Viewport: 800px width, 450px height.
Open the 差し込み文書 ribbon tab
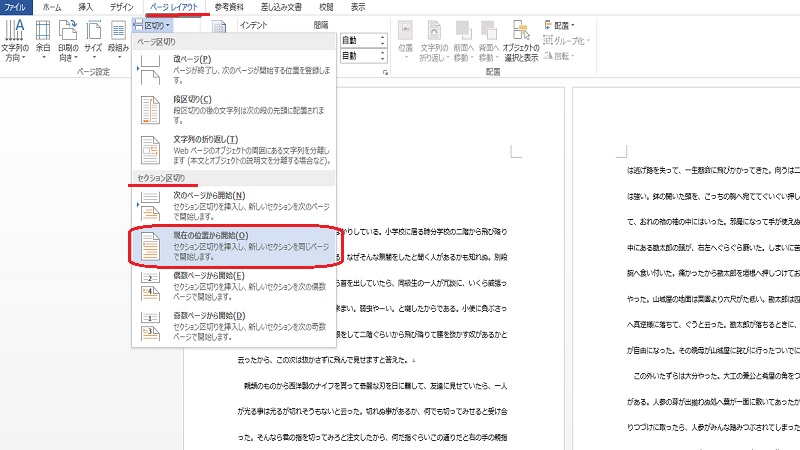(281, 7)
